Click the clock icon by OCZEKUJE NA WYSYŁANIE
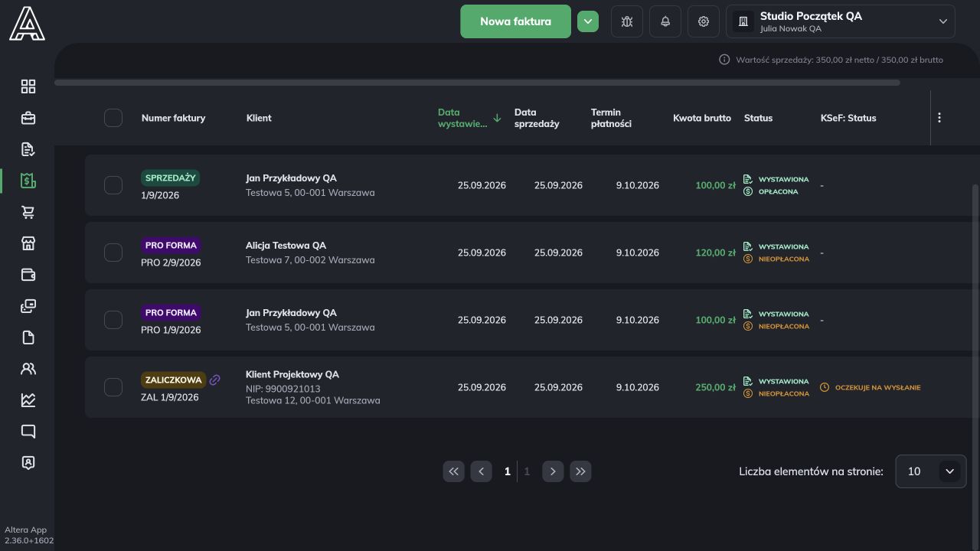 point(825,387)
